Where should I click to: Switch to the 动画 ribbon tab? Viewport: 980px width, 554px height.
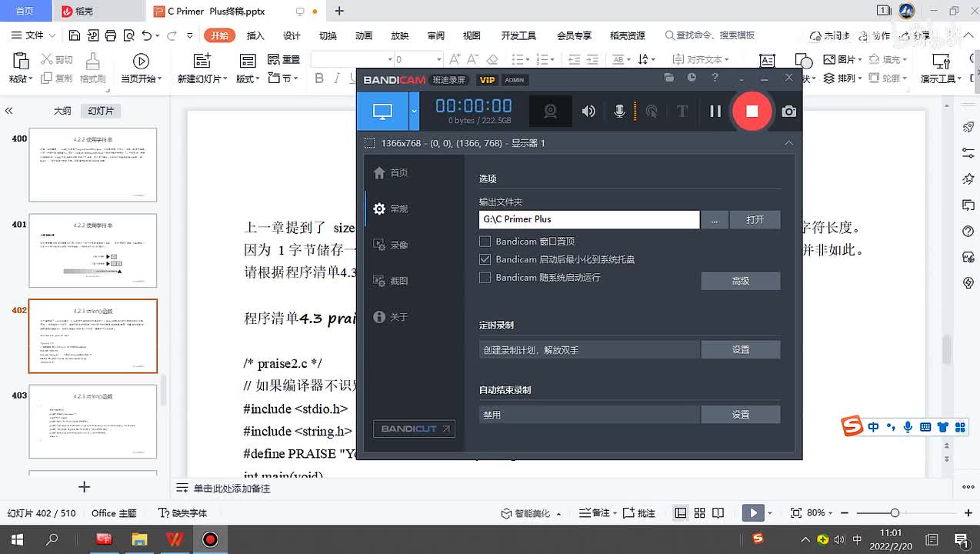click(364, 35)
